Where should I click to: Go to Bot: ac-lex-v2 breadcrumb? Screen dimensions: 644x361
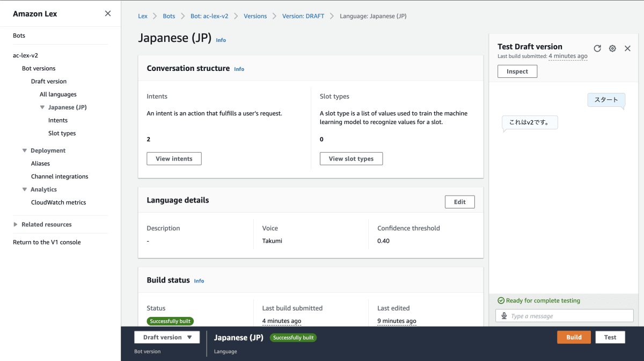point(209,16)
